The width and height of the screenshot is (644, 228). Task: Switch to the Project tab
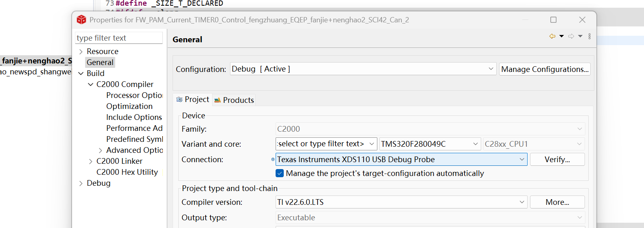[193, 100]
